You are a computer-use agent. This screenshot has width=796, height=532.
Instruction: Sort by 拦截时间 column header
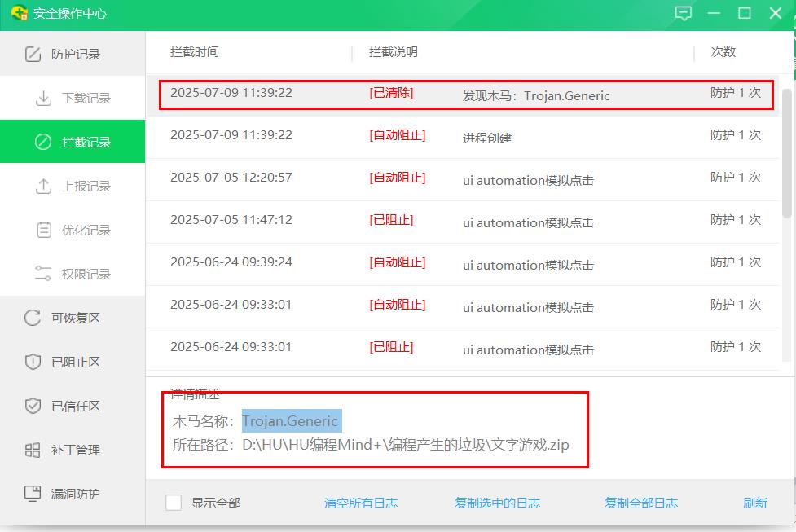195,52
